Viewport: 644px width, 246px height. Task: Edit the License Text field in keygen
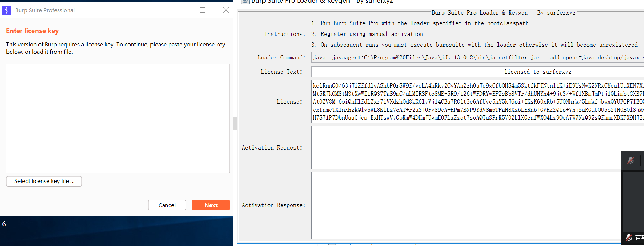(x=478, y=72)
